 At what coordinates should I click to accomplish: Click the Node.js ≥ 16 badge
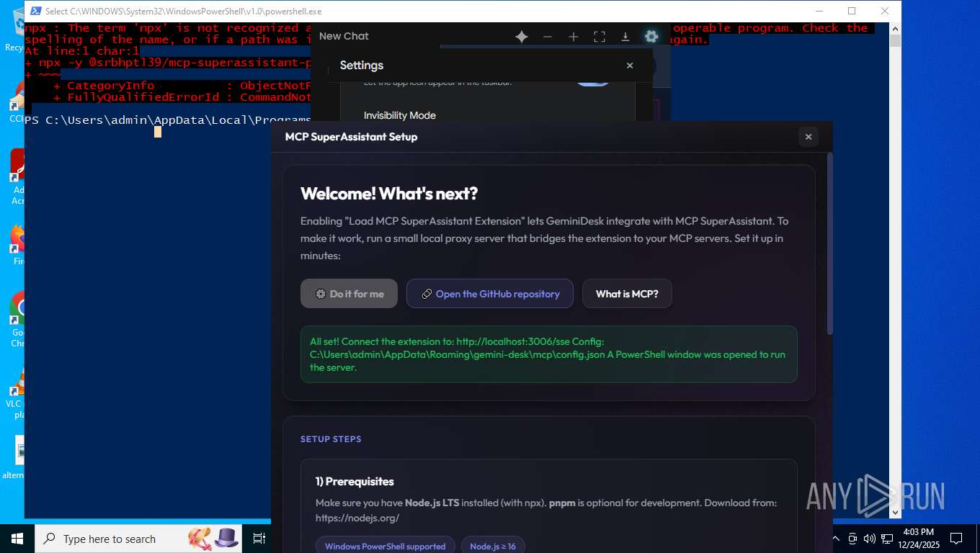pyautogui.click(x=493, y=546)
